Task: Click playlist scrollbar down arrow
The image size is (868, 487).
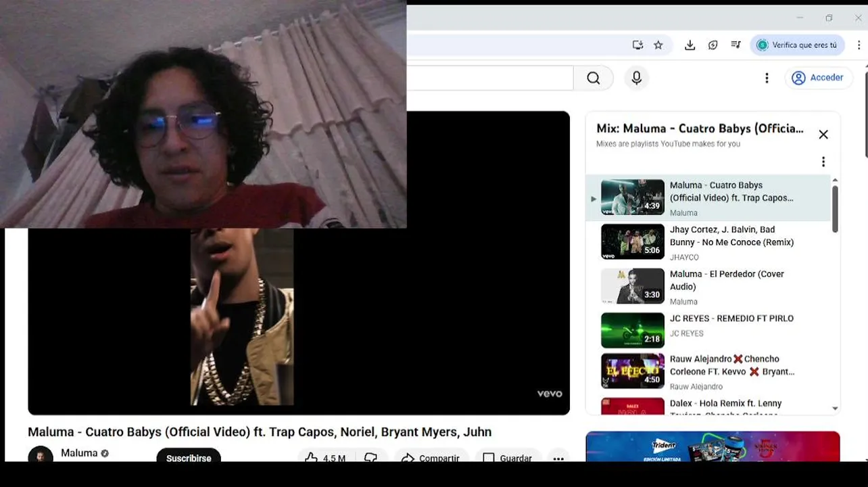Action: 835,409
